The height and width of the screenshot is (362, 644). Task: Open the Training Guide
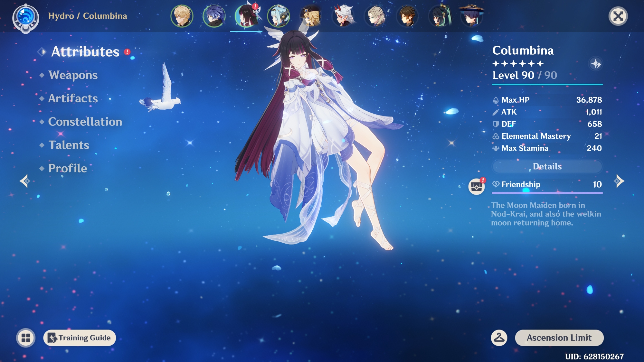click(80, 338)
